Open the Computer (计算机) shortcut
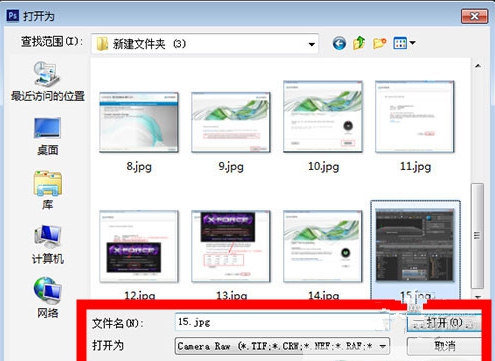The image size is (495, 361). pyautogui.click(x=47, y=245)
